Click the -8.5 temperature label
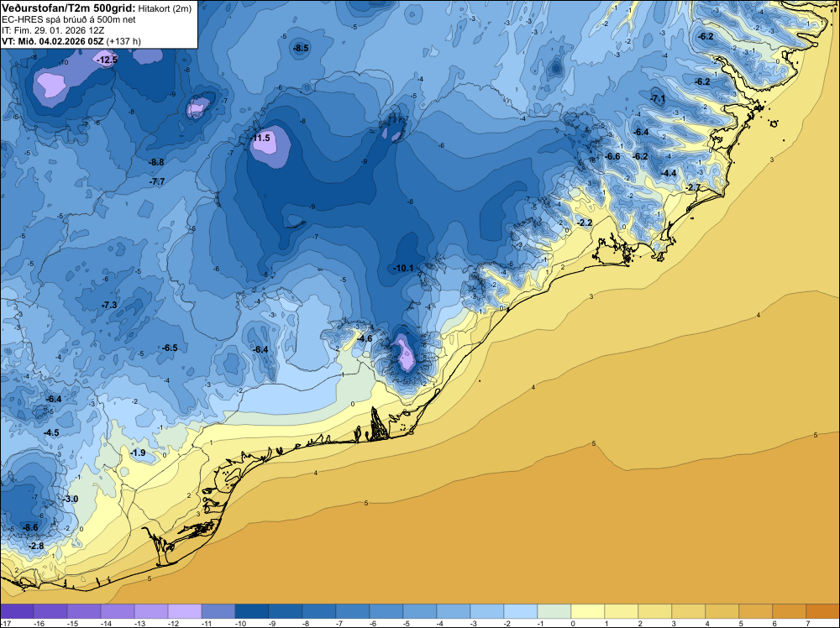Viewport: 840px width, 628px height. click(301, 48)
